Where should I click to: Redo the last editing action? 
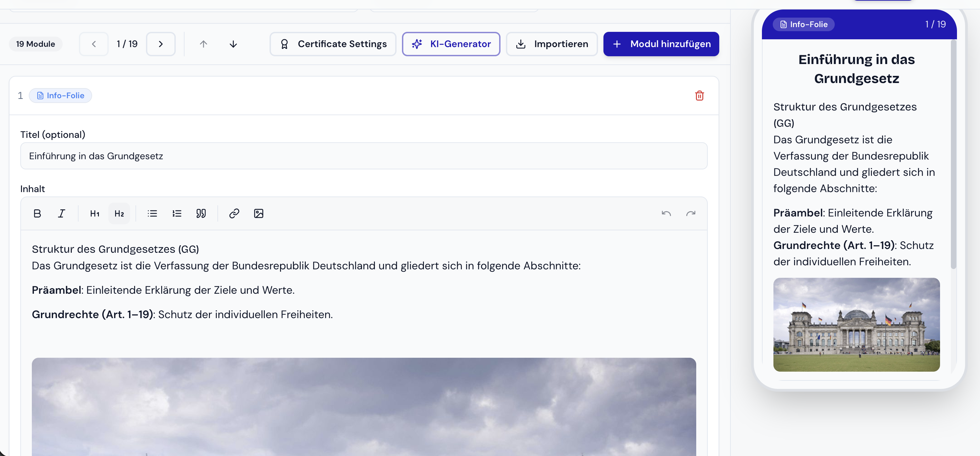coord(691,213)
